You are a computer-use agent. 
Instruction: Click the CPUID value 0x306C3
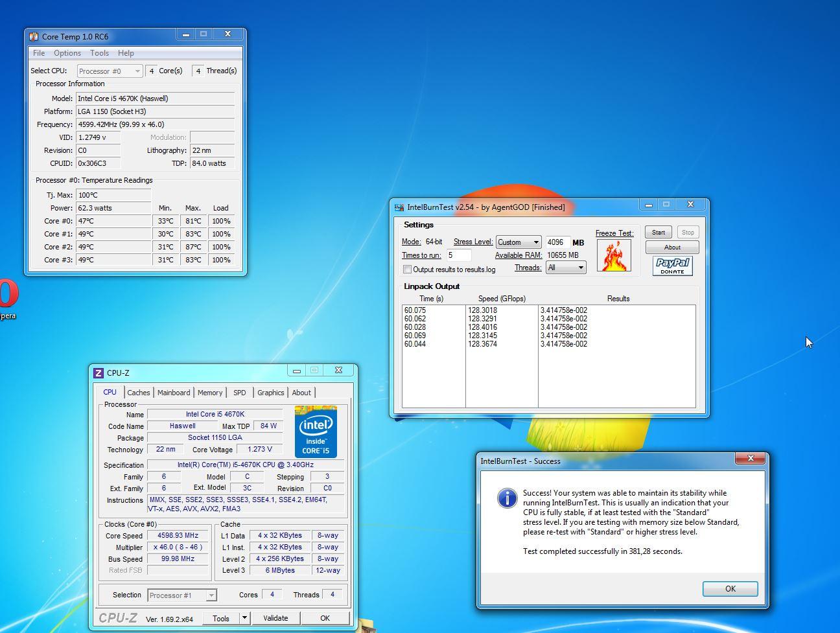[x=99, y=163]
